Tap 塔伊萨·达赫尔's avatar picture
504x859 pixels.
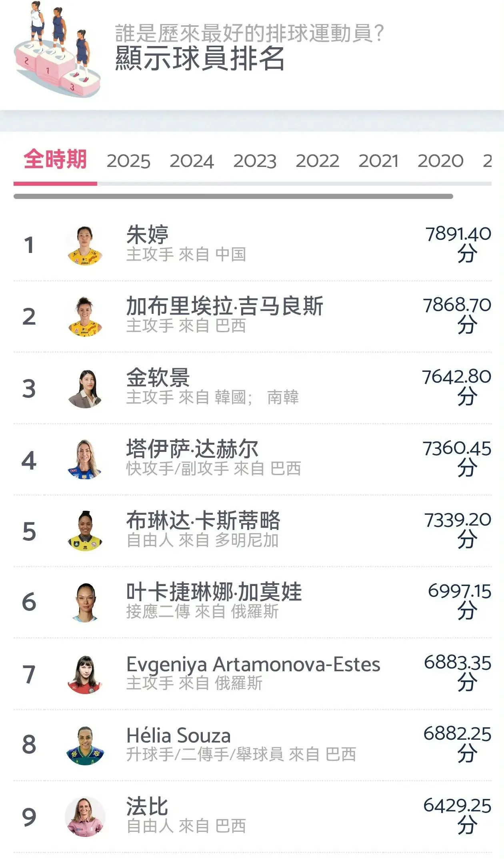[85, 460]
